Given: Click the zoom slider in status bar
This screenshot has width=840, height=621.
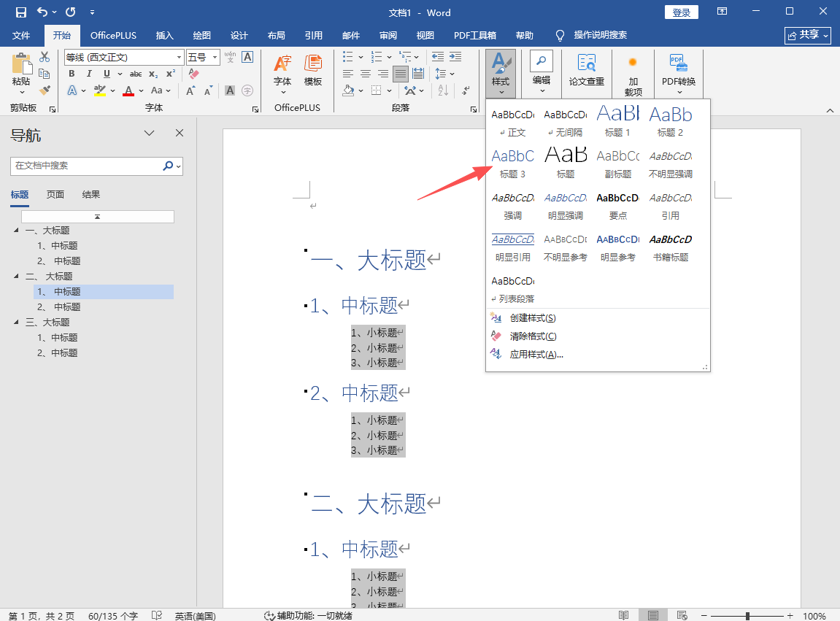Looking at the screenshot, I should click(x=747, y=616).
